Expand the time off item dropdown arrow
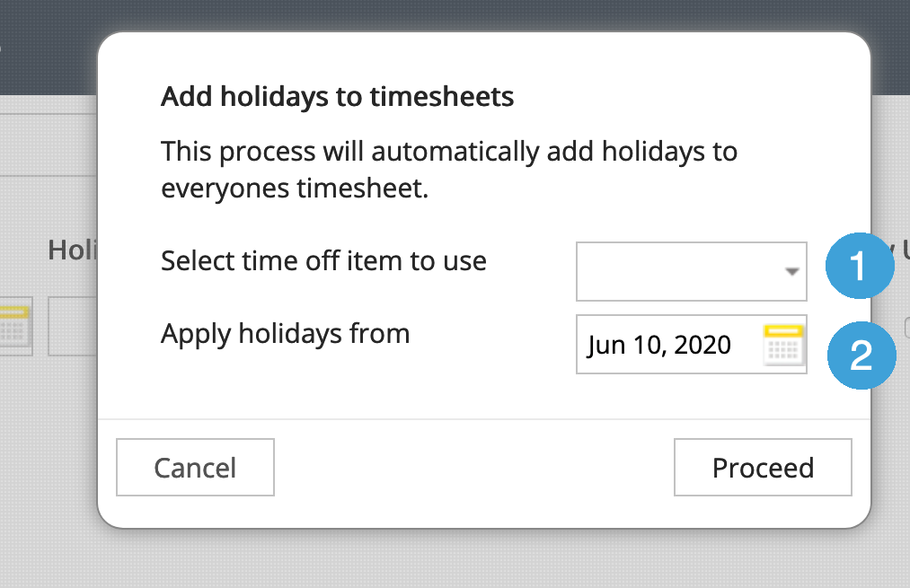 pos(791,271)
